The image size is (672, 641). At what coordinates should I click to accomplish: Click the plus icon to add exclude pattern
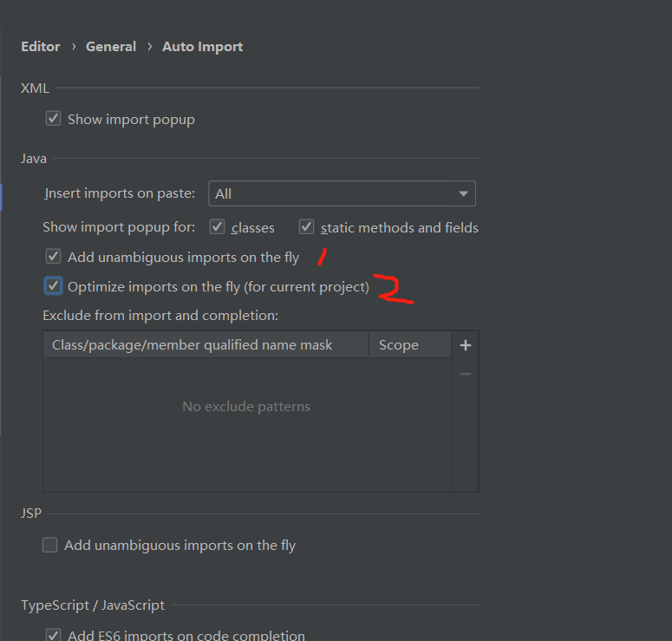[x=466, y=345]
